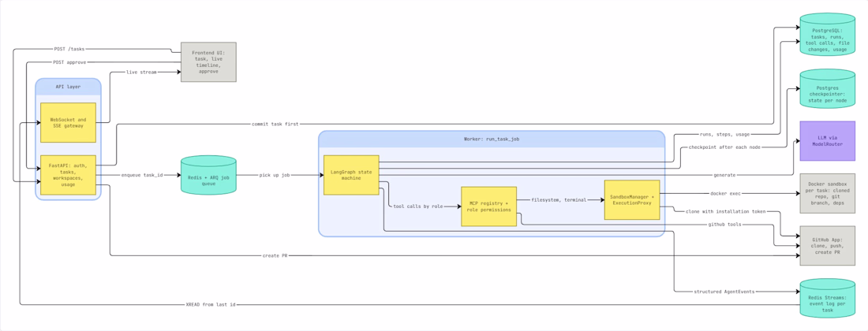This screenshot has width=868, height=331.
Task: Select the FastAPI auth tasks node
Action: tap(68, 175)
